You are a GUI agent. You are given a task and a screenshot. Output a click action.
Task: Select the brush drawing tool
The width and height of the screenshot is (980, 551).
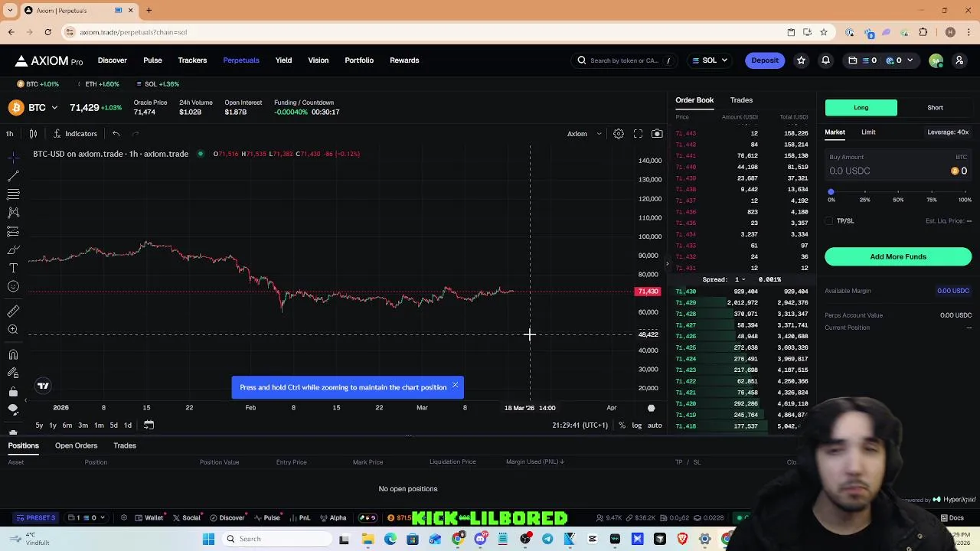tap(13, 249)
